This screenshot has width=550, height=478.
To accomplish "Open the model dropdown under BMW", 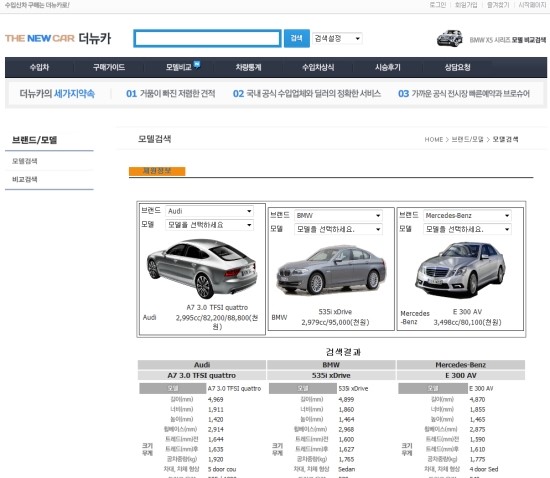I will 338,229.
